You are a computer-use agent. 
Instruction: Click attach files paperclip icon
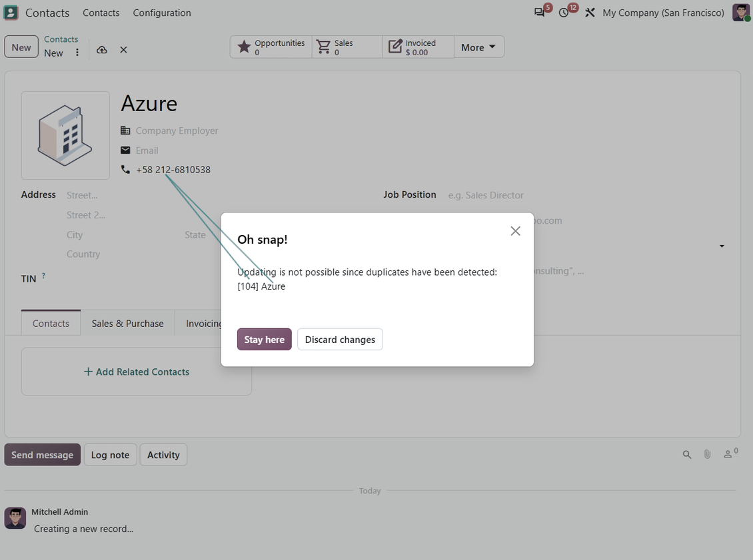[x=708, y=454]
